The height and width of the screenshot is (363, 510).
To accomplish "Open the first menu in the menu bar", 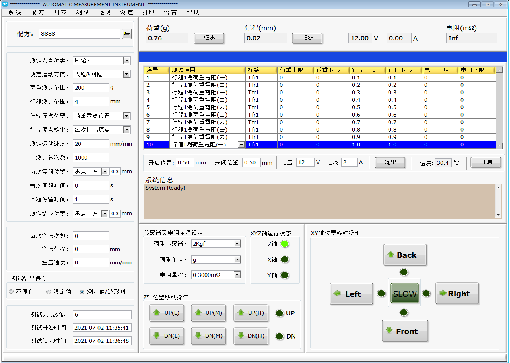I will coord(15,13).
